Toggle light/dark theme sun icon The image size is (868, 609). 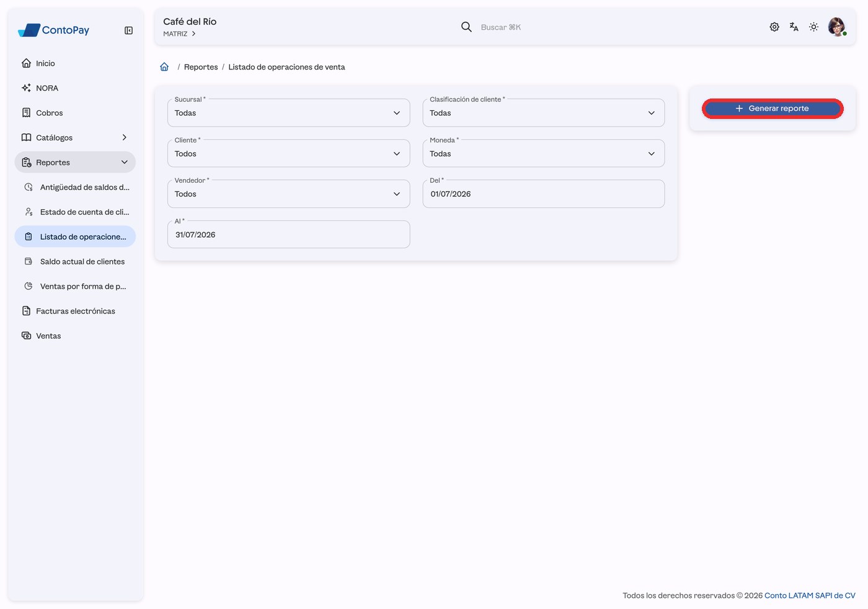[x=814, y=27]
